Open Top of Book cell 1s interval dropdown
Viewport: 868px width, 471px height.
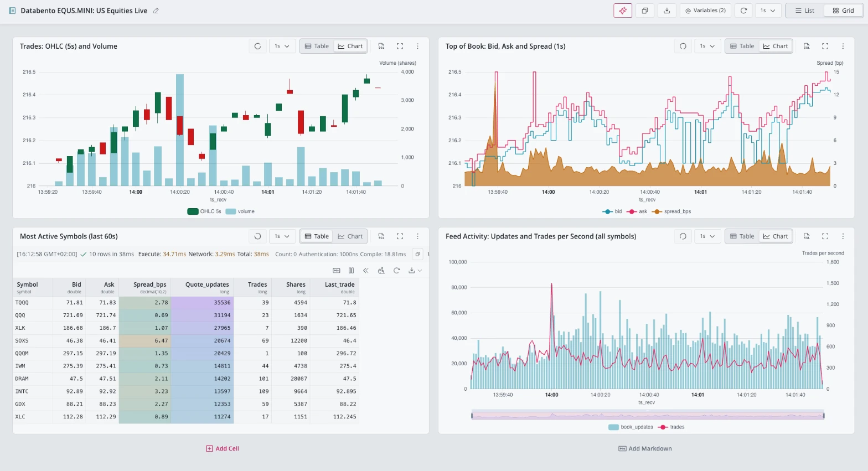[x=707, y=46]
